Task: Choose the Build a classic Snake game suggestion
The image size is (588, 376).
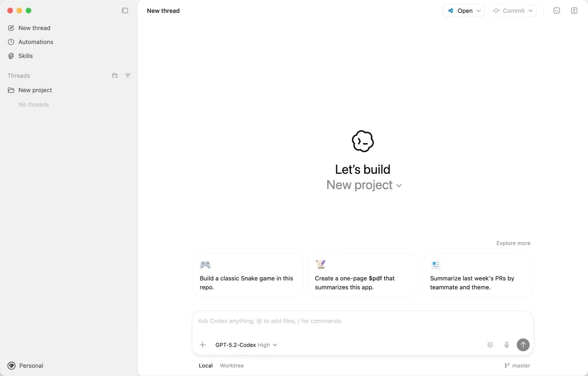Action: (248, 275)
